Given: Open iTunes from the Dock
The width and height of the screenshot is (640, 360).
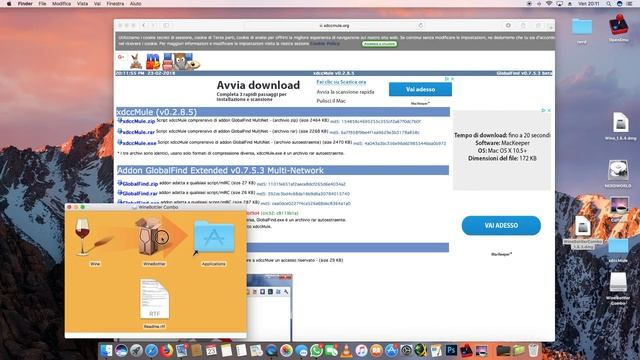Looking at the screenshot, I should [x=361, y=351].
